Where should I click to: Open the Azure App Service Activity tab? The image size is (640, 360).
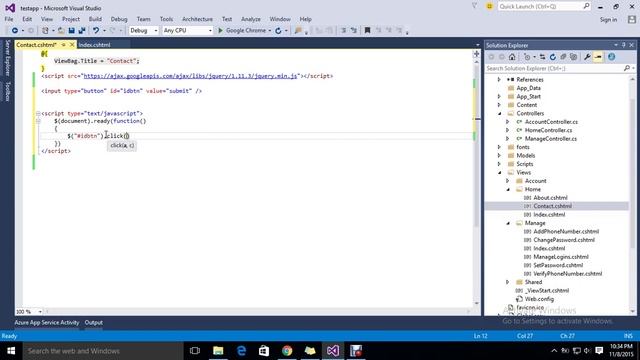click(x=47, y=322)
